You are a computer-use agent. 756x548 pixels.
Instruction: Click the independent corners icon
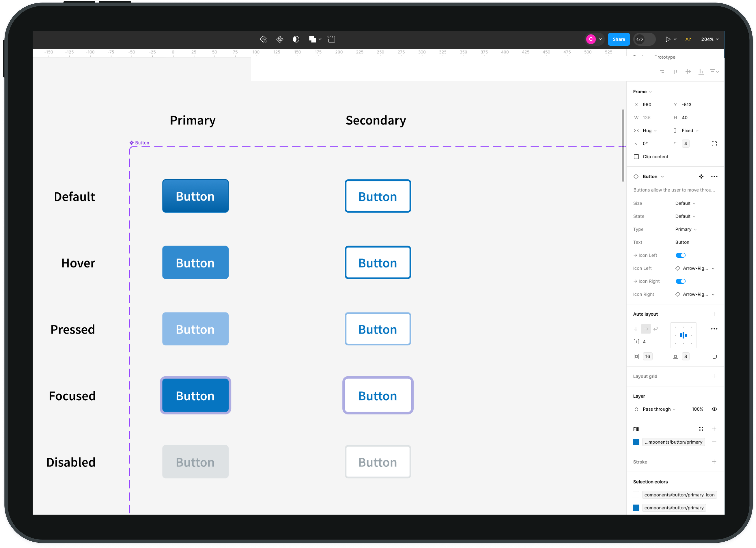pos(714,144)
